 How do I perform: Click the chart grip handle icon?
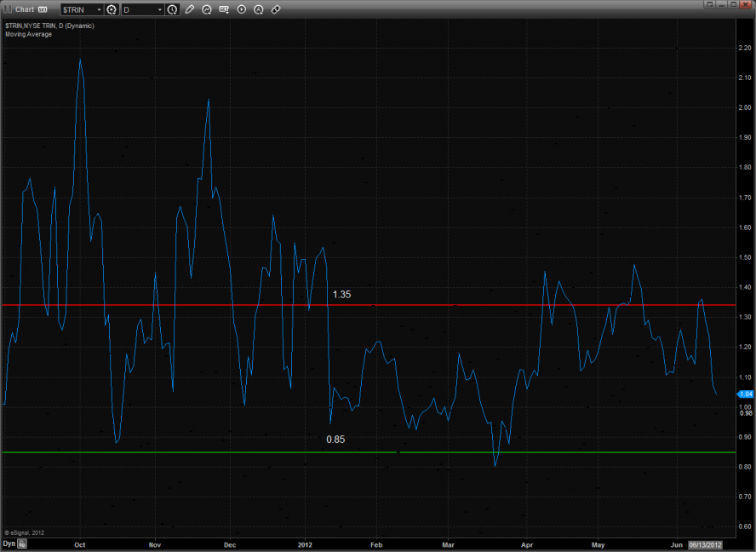(x=8, y=9)
